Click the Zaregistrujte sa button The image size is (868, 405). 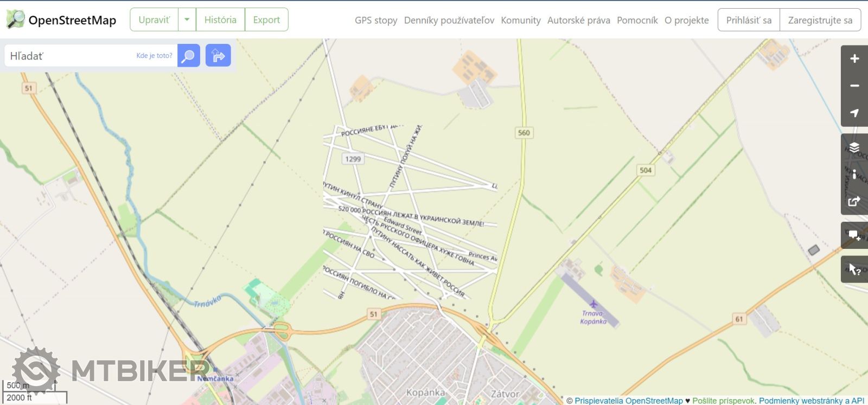(820, 20)
